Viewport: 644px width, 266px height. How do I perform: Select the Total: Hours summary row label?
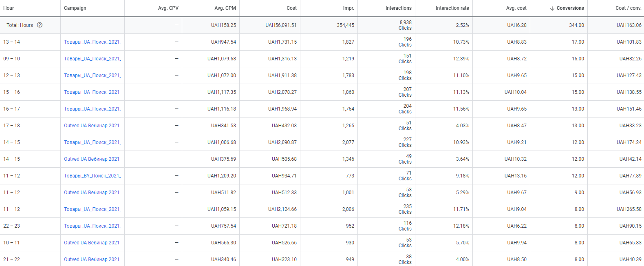pos(20,25)
